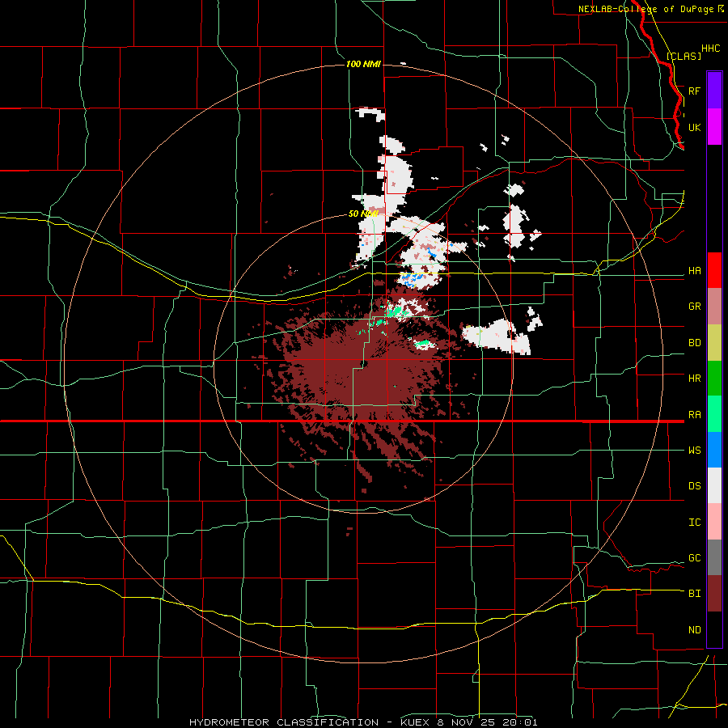The height and width of the screenshot is (728, 728).
Task: Click the IC legend label
Action: (694, 523)
